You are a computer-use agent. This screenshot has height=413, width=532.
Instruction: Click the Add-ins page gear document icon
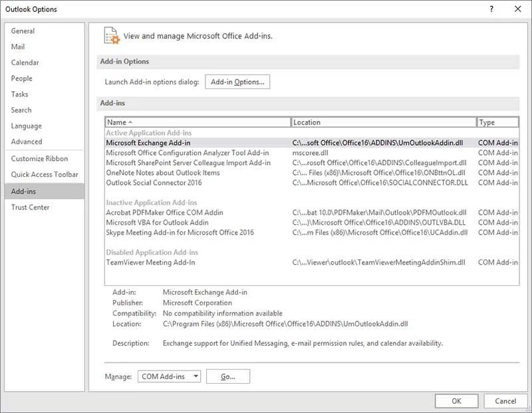112,36
